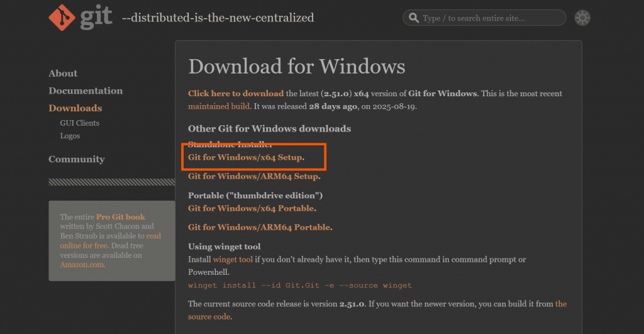This screenshot has width=644, height=334.
Task: Click the '--distributed-is-the-new-centralized' tagline
Action: coord(218,18)
